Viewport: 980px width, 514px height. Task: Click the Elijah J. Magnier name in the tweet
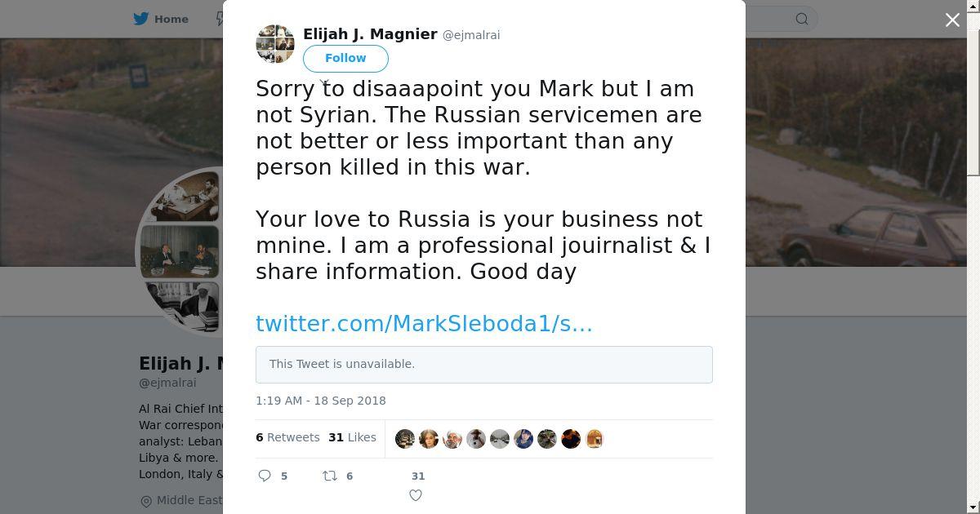pos(370,34)
